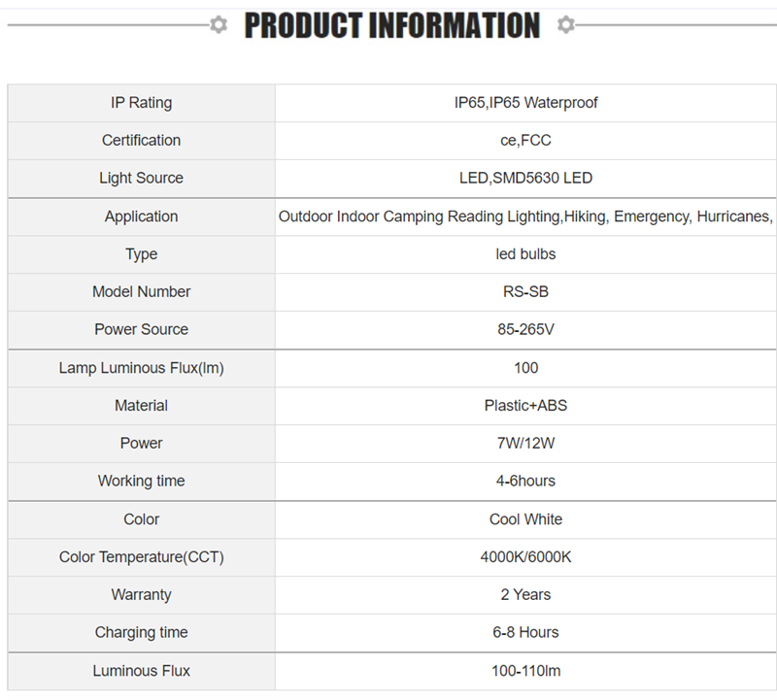Click the '4000K/6000K' color temperature value

525,557
